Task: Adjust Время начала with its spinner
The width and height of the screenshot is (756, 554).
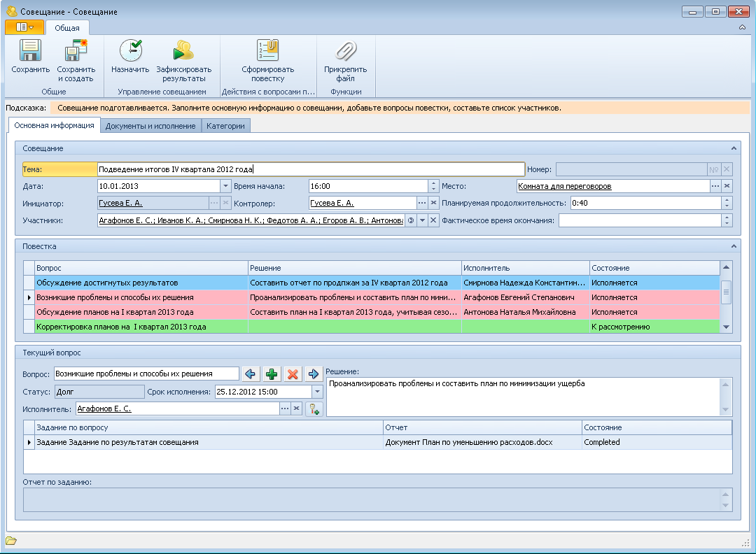Action: coord(433,186)
